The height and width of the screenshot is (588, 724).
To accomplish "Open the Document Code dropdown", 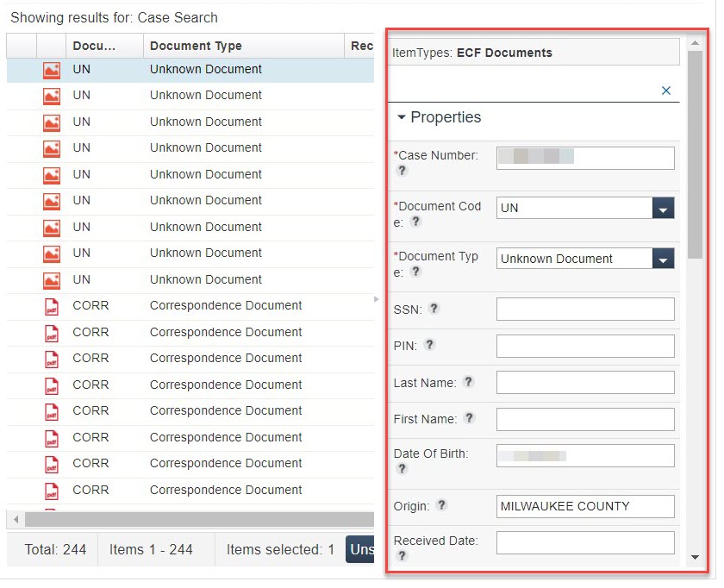I will 662,209.
